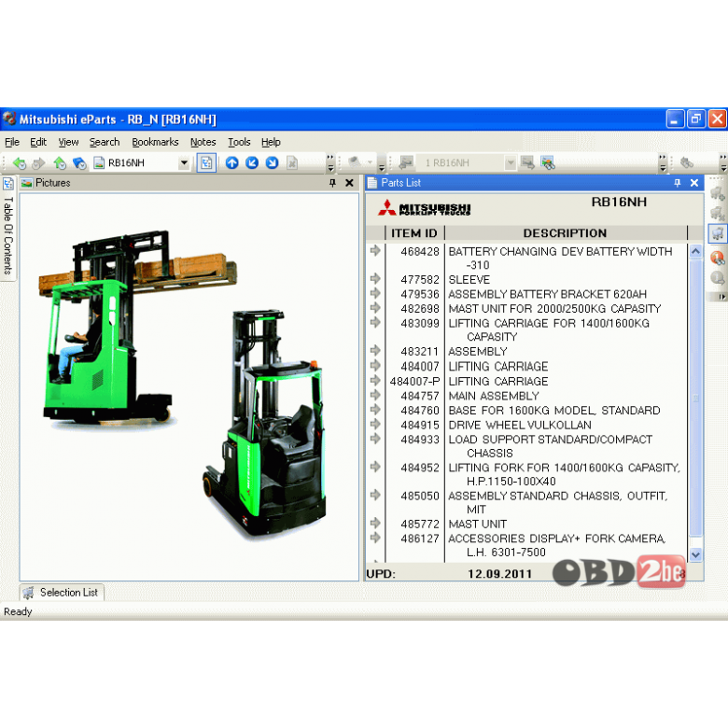Click arrow beside item 484007-P
Image resolution: width=728 pixels, height=728 pixels.
point(375,380)
